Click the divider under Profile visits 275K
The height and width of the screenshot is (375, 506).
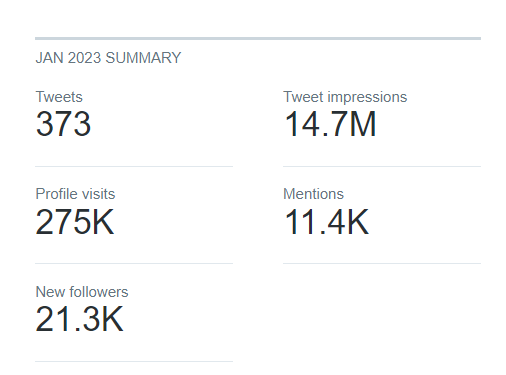click(x=134, y=263)
